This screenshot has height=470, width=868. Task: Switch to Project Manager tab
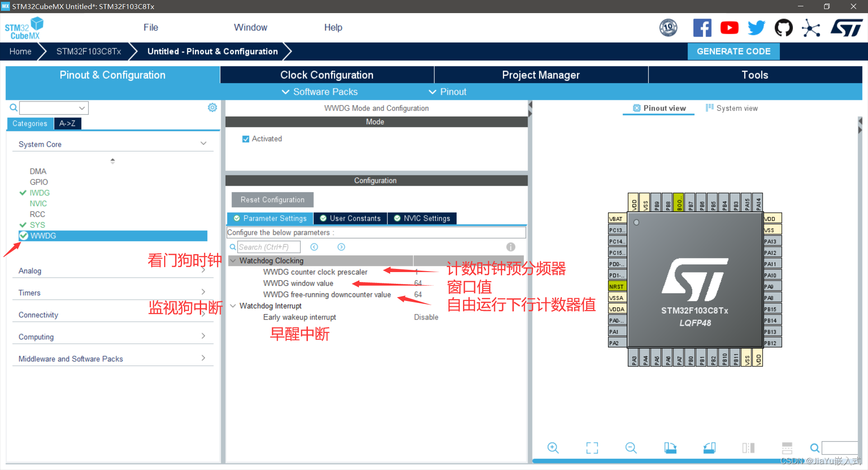tap(541, 75)
